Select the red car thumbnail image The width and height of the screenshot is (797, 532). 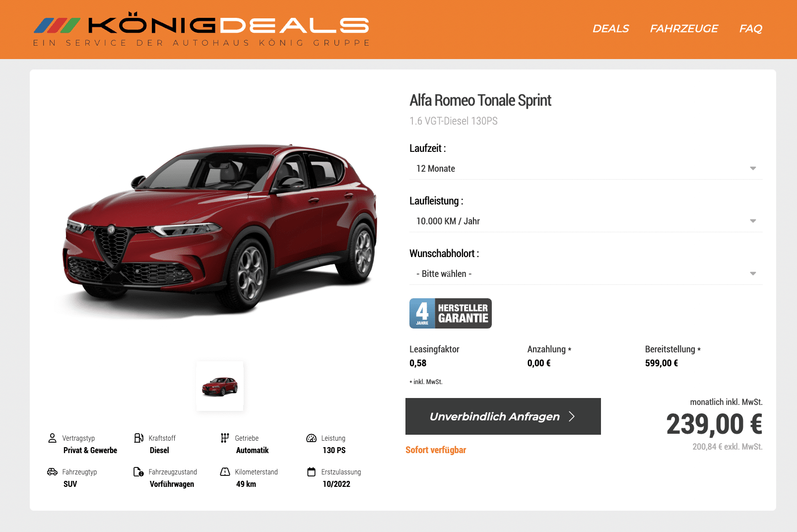[220, 386]
